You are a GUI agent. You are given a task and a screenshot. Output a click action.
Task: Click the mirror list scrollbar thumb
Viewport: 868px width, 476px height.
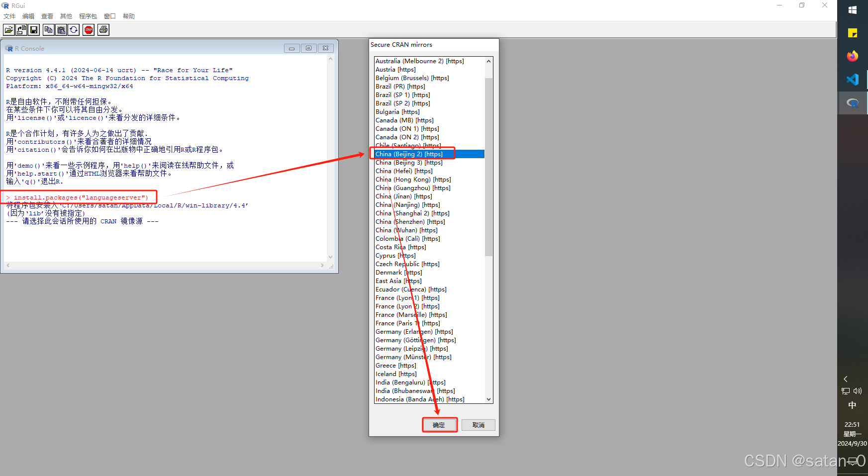(489, 167)
